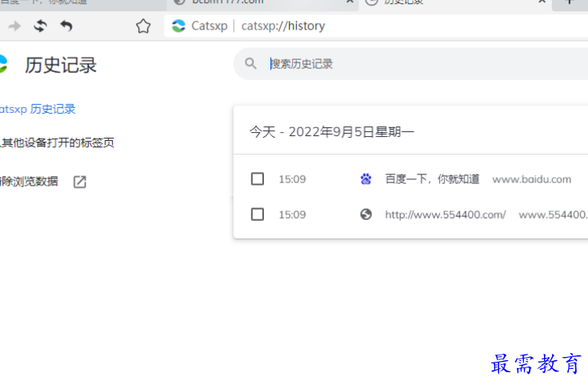
Task: Click the Baidu paw favicon
Action: coord(366,179)
